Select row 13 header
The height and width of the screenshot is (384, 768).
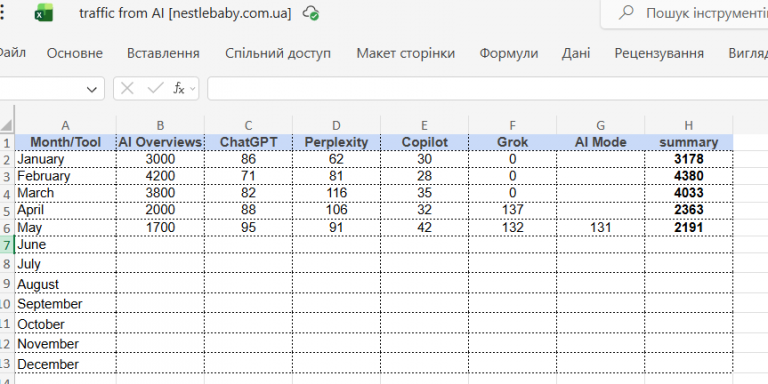[x=7, y=364]
